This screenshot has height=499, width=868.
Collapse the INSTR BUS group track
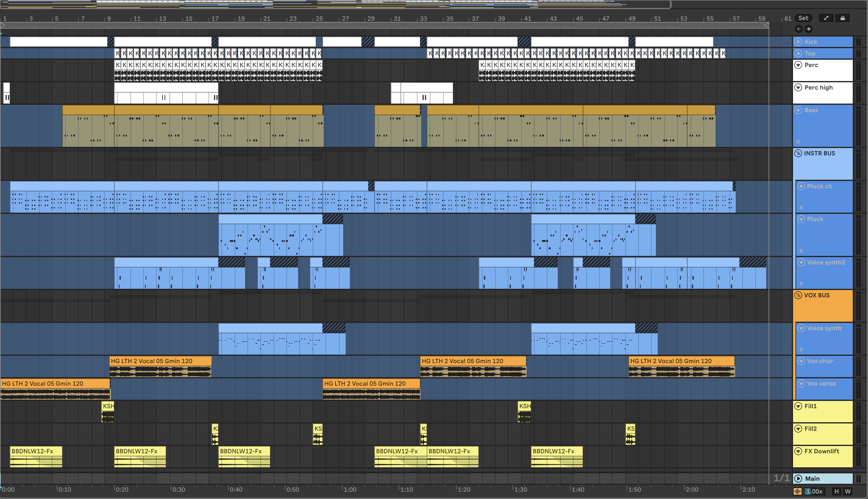coord(798,153)
